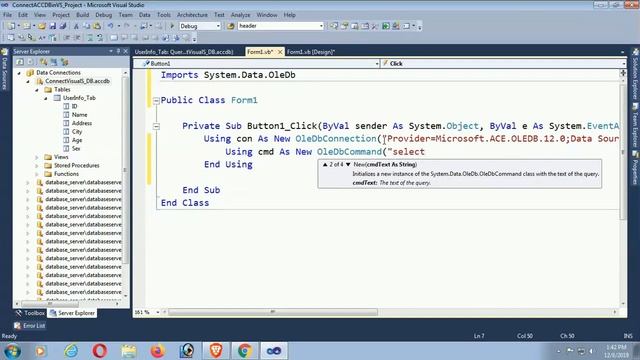Collapse the Data Connections tree node

click(19, 73)
